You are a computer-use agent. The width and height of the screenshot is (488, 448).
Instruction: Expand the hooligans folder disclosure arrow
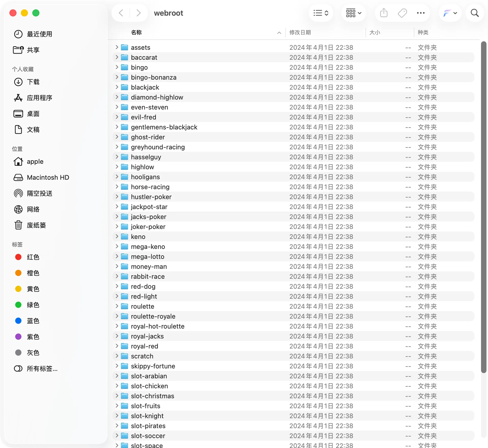117,177
